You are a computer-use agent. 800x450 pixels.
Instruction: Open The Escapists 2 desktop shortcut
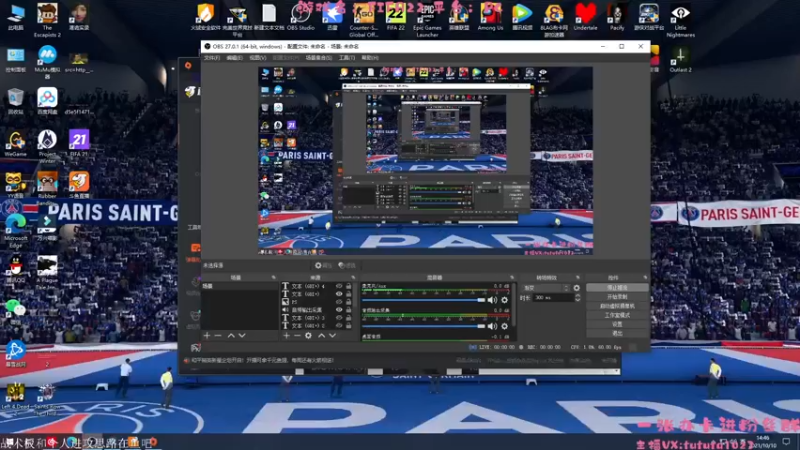47,20
